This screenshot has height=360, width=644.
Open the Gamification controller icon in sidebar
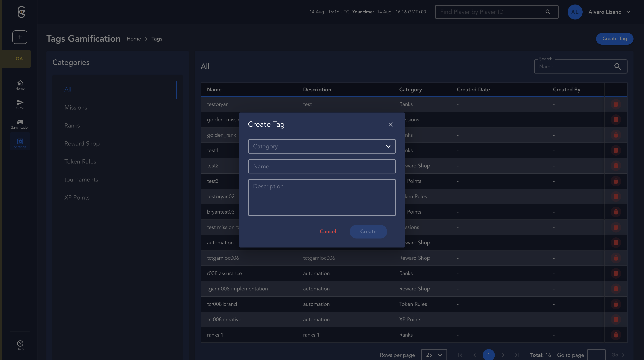20,122
